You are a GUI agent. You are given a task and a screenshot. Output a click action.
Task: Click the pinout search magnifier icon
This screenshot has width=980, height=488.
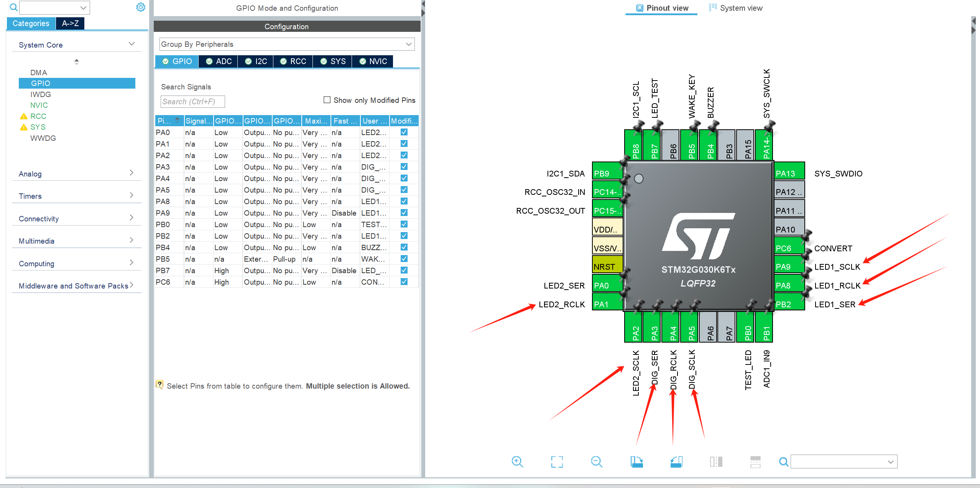[x=783, y=462]
